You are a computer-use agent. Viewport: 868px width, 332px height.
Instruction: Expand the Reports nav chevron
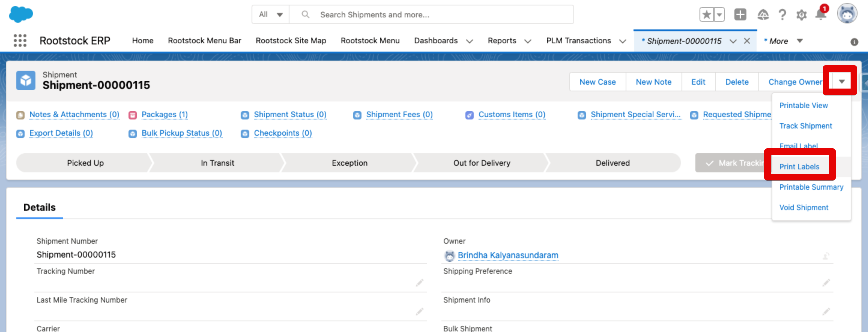tap(528, 41)
